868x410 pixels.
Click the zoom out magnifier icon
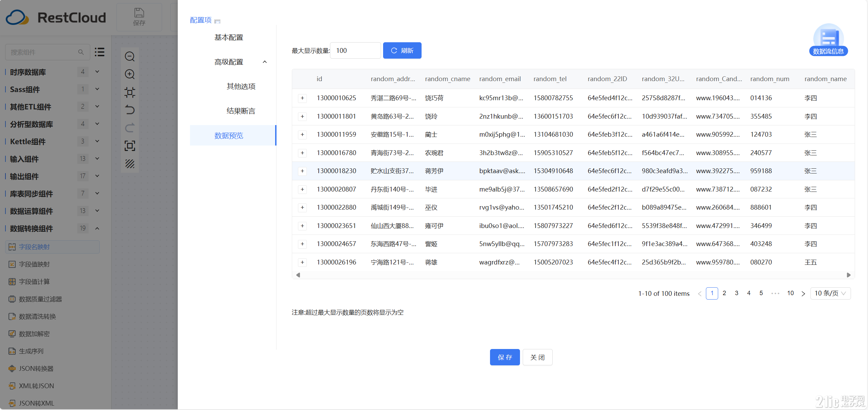click(x=130, y=56)
